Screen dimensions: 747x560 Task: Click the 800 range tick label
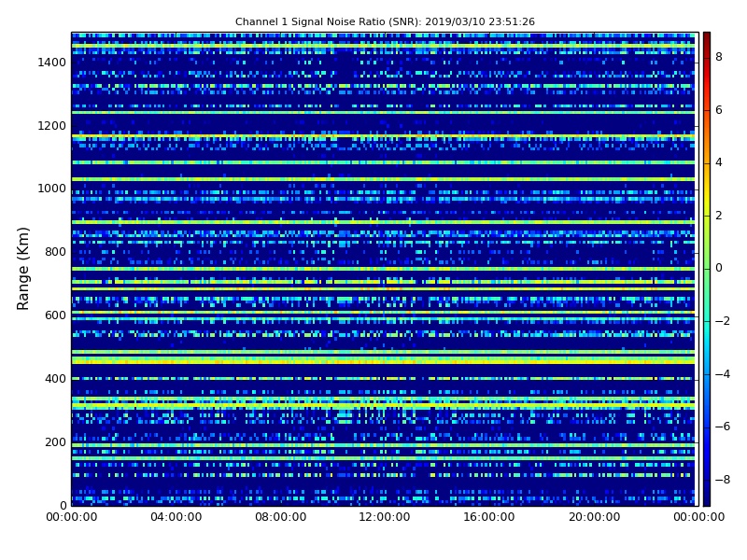(x=55, y=252)
